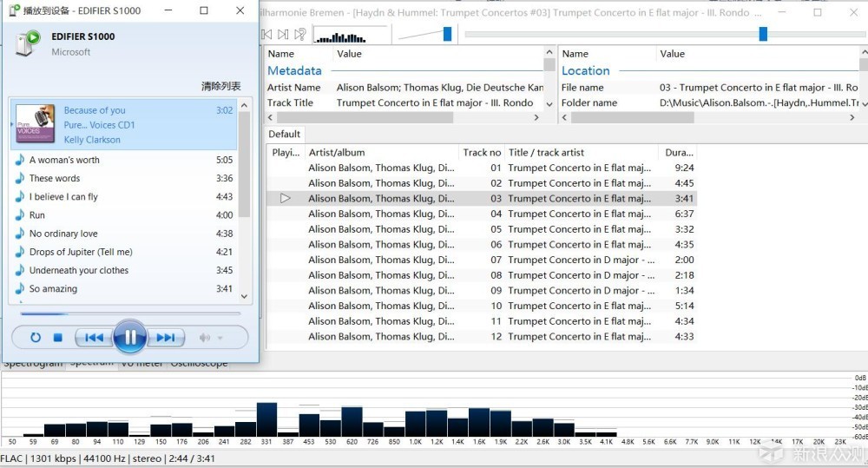868x468 pixels.
Task: Click foobar's random playback icon with question mark
Action: point(300,35)
